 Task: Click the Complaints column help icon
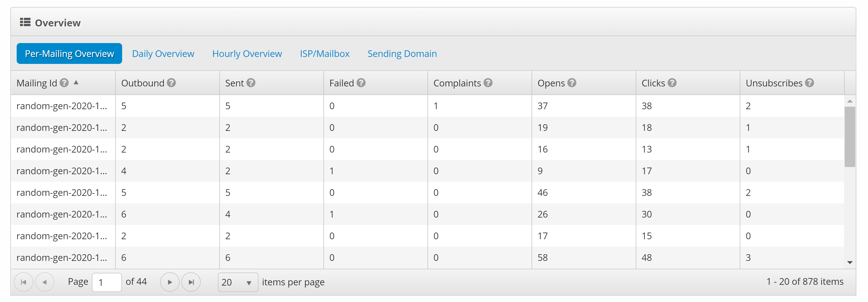point(488,83)
